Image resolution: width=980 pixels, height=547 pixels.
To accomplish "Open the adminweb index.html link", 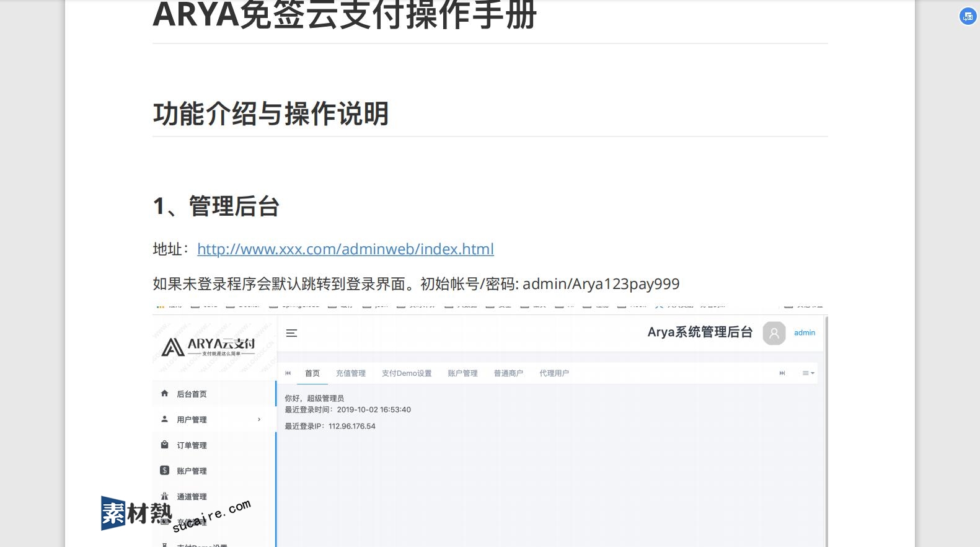I will [345, 249].
